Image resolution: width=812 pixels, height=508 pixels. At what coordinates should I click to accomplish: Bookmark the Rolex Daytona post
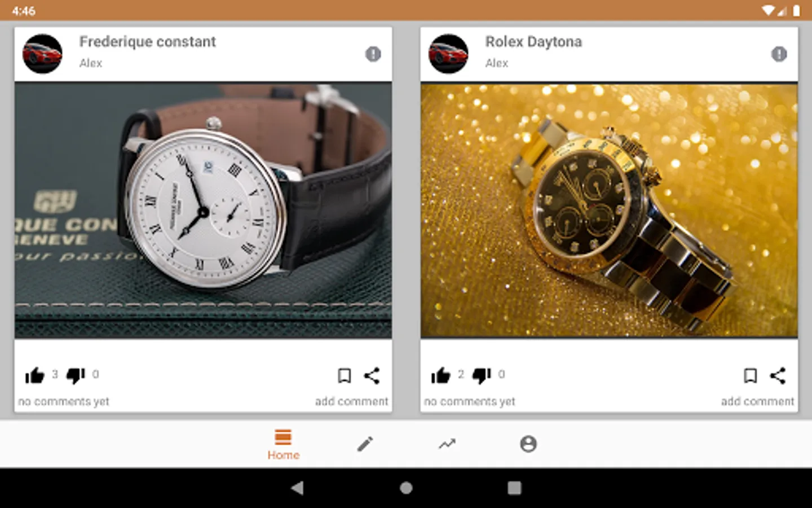pos(750,375)
